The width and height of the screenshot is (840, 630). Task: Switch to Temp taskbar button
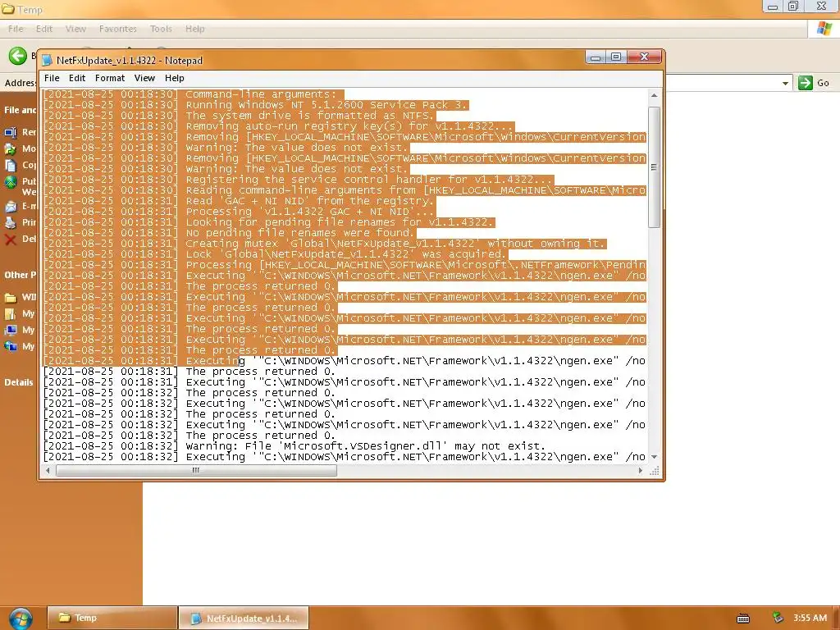(x=112, y=618)
